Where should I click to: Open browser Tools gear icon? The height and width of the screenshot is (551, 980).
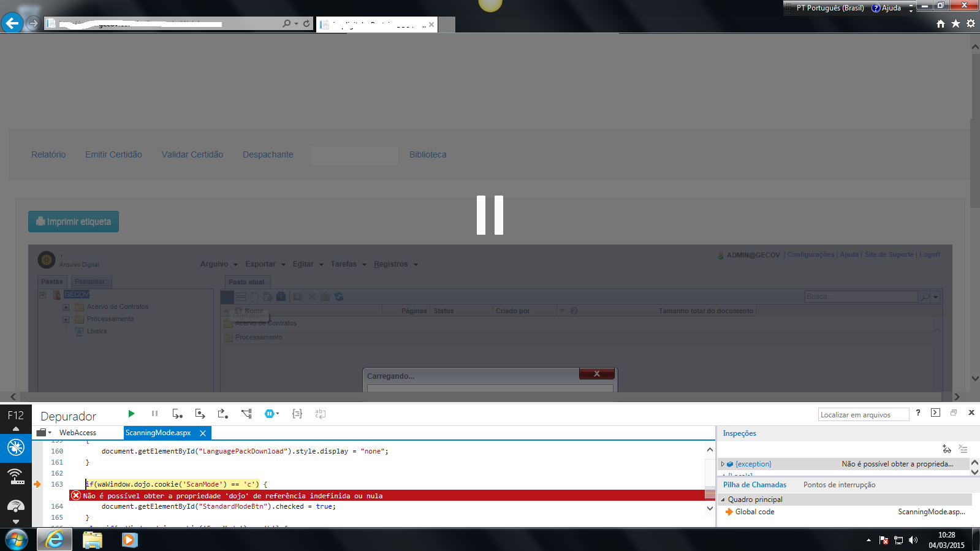point(971,23)
